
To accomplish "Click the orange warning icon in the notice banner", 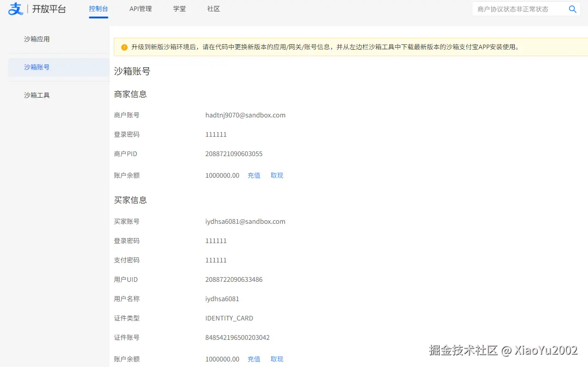I will point(124,47).
